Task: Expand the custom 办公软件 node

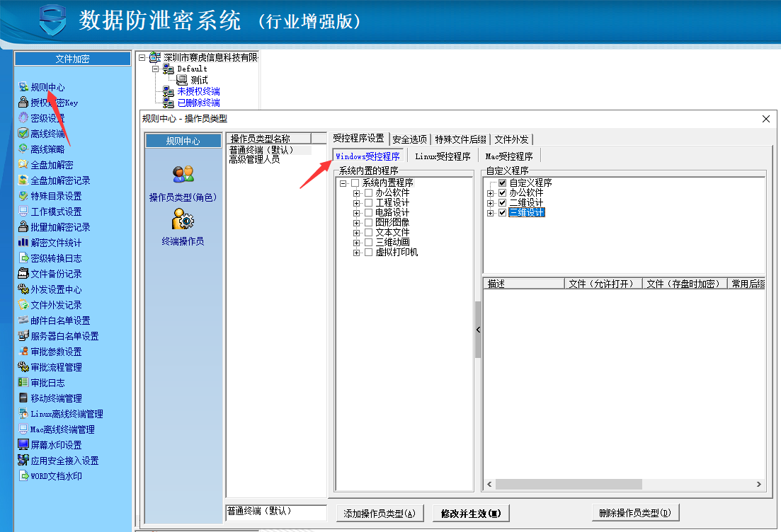Action: (x=490, y=193)
